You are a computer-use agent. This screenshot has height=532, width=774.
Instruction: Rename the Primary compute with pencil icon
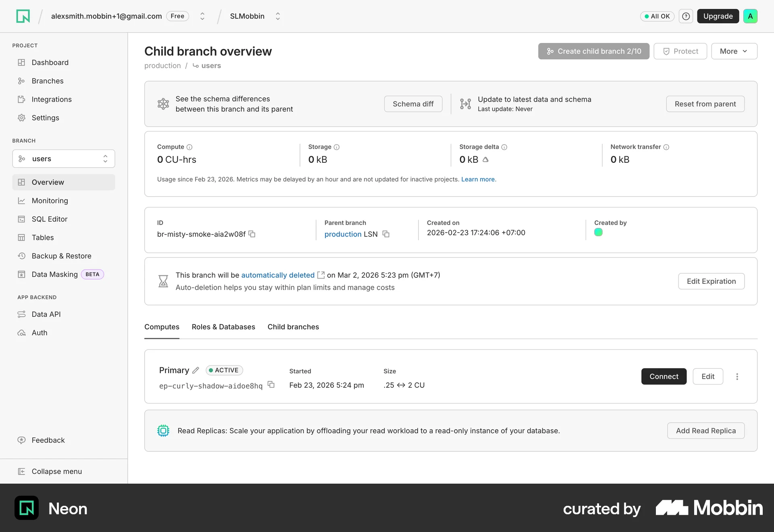coord(196,370)
